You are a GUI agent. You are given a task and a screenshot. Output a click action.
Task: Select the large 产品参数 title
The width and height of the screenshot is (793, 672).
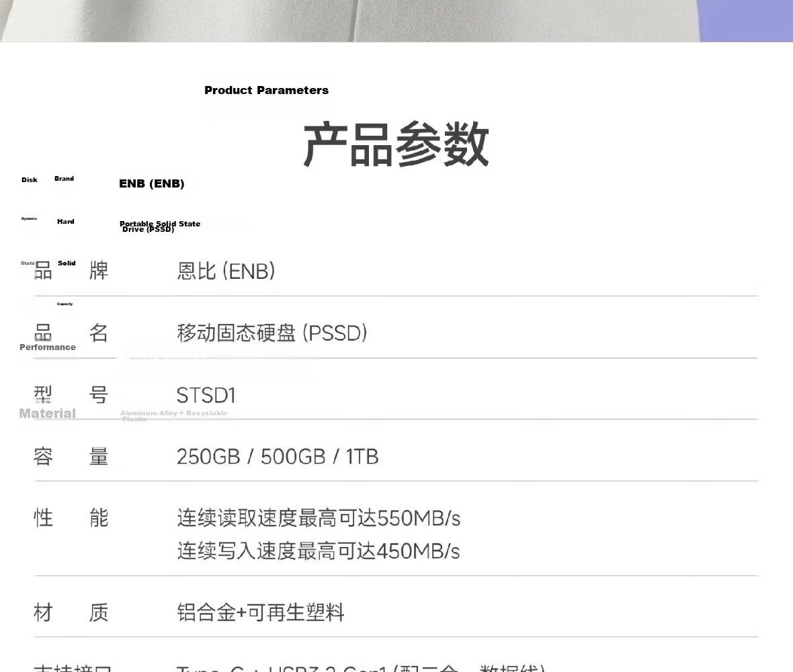[396, 144]
